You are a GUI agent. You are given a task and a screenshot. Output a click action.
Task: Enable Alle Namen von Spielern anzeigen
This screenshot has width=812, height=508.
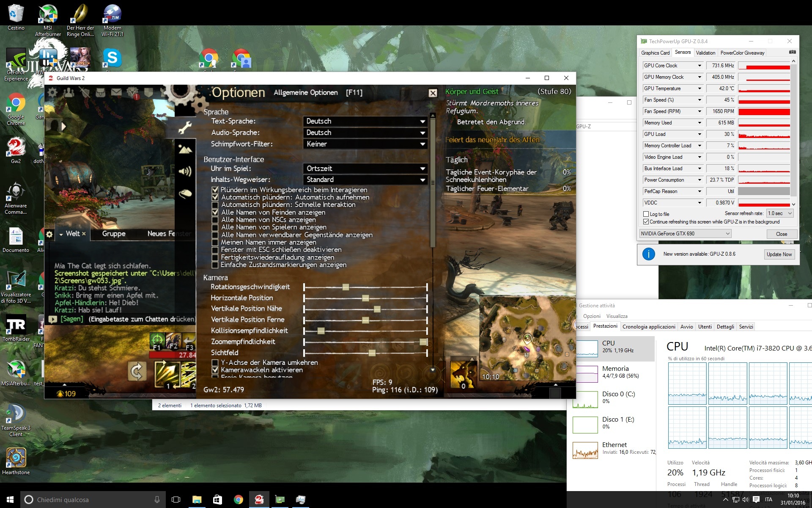tap(215, 227)
